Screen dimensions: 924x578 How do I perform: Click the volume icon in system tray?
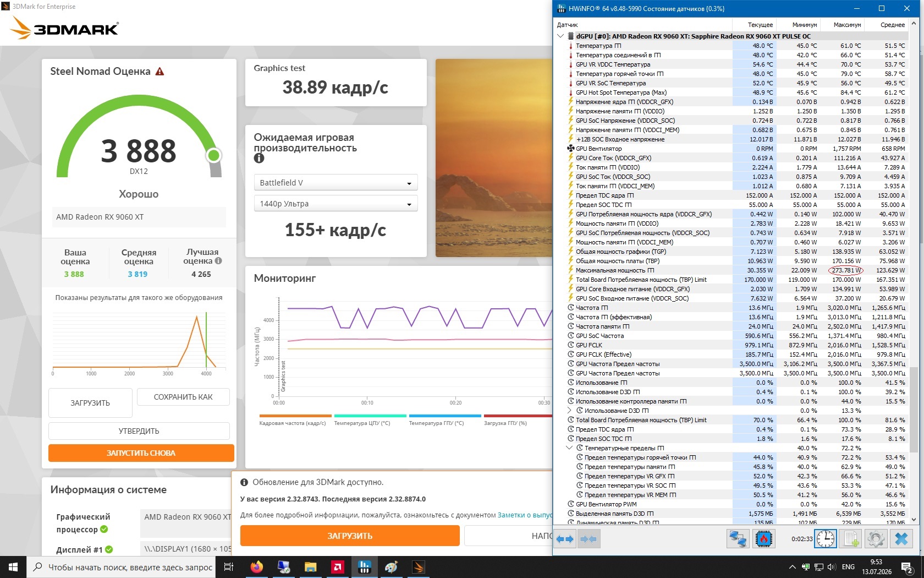click(x=832, y=567)
